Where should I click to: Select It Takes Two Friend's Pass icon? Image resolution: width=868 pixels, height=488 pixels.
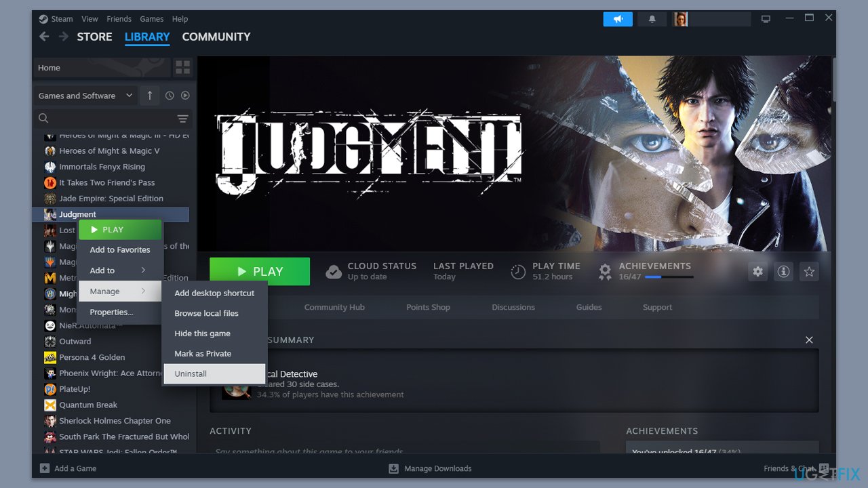(50, 182)
